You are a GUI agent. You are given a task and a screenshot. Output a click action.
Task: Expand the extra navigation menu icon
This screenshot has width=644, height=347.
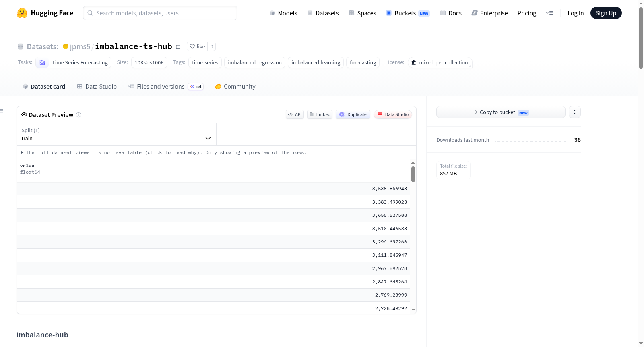pyautogui.click(x=549, y=13)
